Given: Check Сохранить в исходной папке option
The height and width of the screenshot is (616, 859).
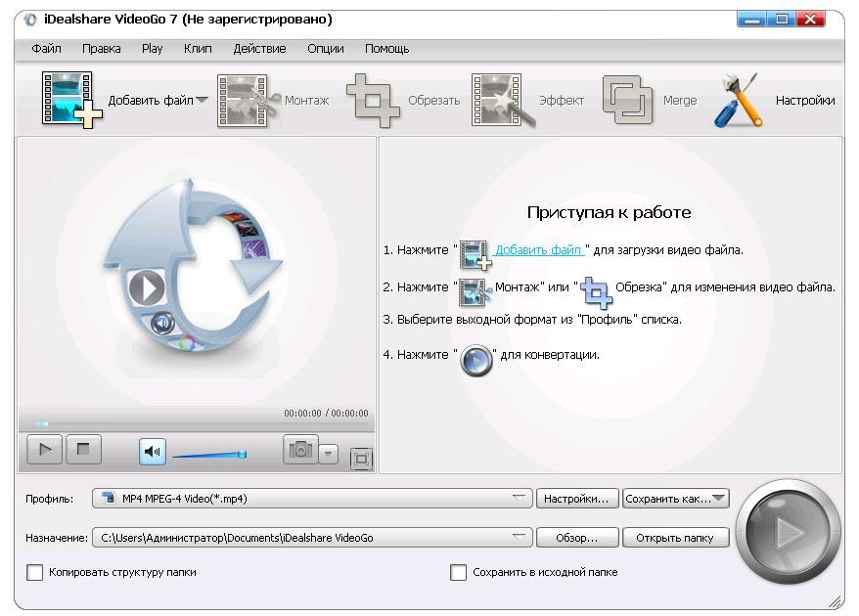Looking at the screenshot, I should click(458, 572).
